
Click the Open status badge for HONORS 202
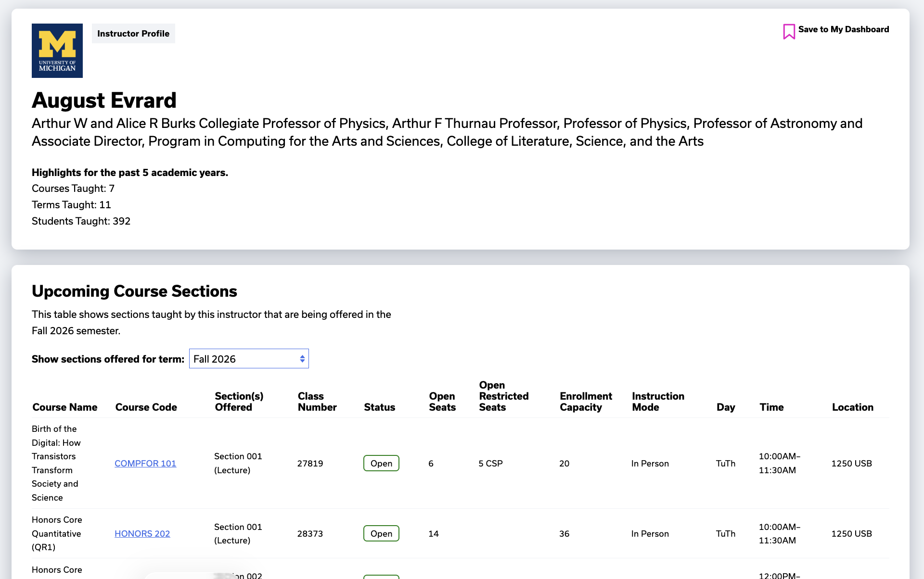pyautogui.click(x=381, y=533)
